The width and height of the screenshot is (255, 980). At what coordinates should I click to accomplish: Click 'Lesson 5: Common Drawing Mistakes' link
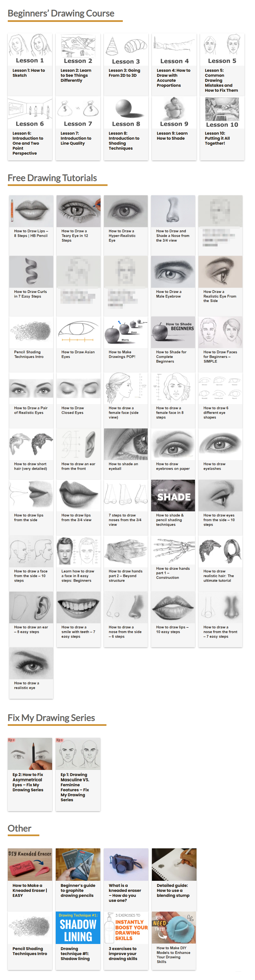221,80
